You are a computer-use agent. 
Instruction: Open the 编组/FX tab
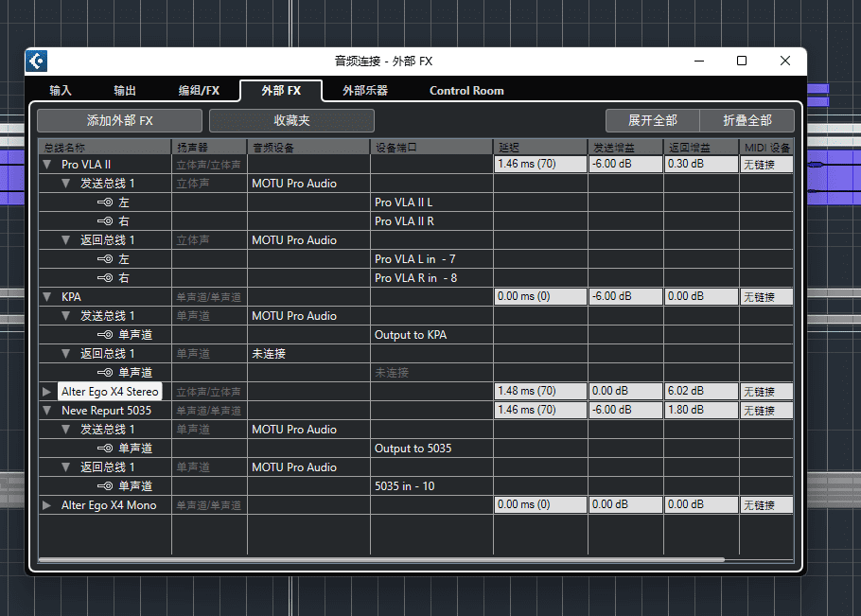pyautogui.click(x=199, y=91)
